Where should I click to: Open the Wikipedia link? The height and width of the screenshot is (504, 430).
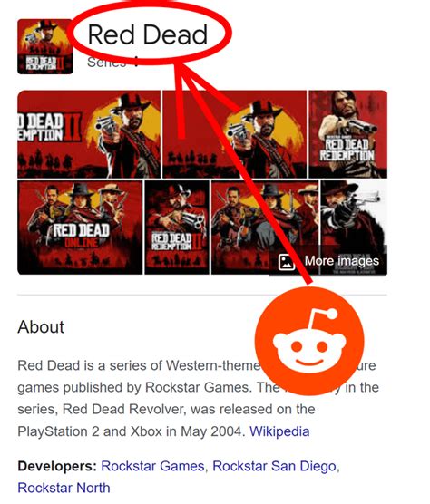tap(279, 431)
